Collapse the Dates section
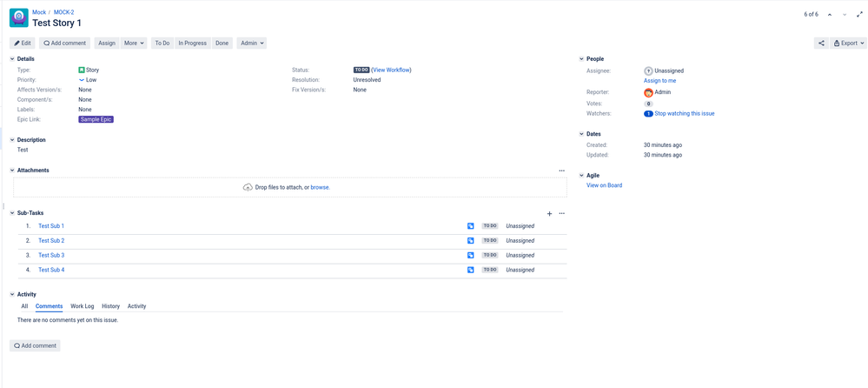Viewport: 868px width, 388px height. [581, 134]
